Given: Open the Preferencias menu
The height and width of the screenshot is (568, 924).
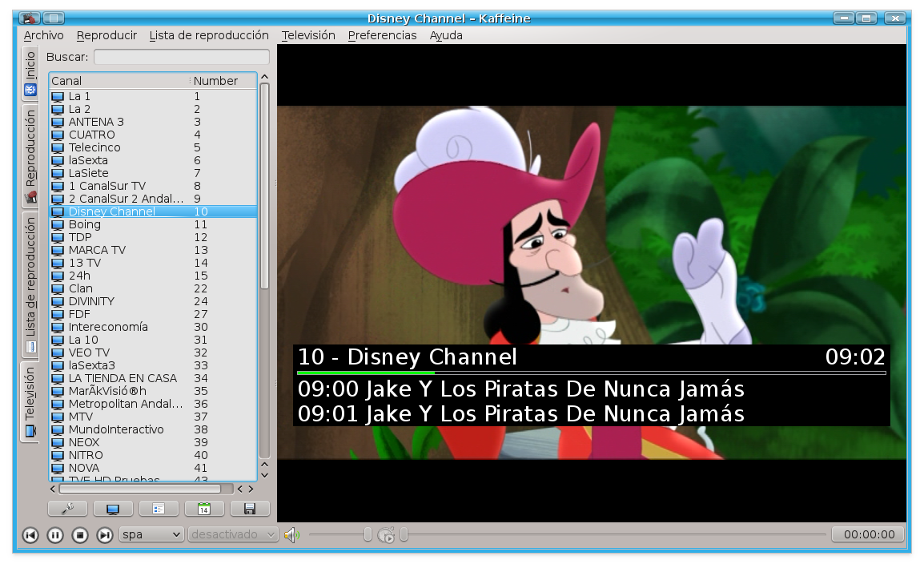Looking at the screenshot, I should pos(383,35).
